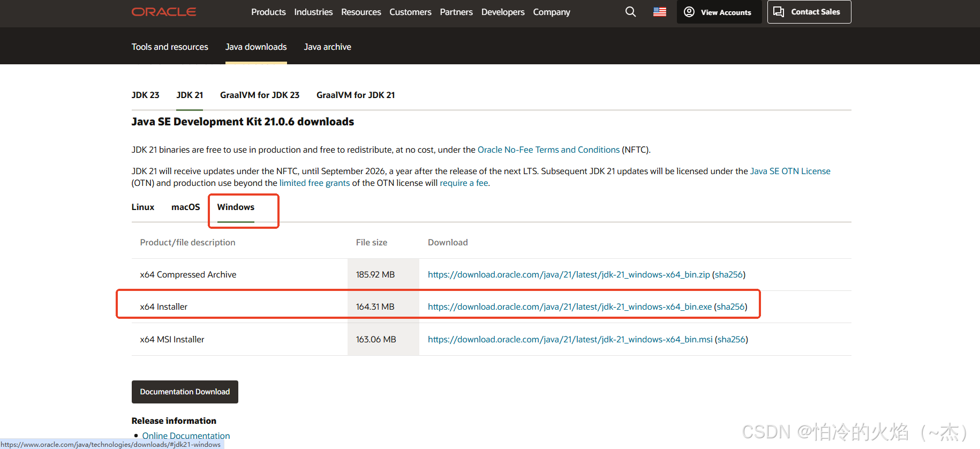Select the Java downloads tab
This screenshot has height=449, width=980.
(x=256, y=47)
